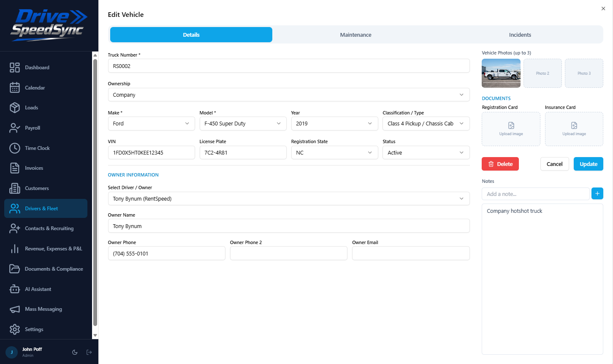Open the Calendar sidebar icon
The width and height of the screenshot is (613, 364).
pos(15,87)
